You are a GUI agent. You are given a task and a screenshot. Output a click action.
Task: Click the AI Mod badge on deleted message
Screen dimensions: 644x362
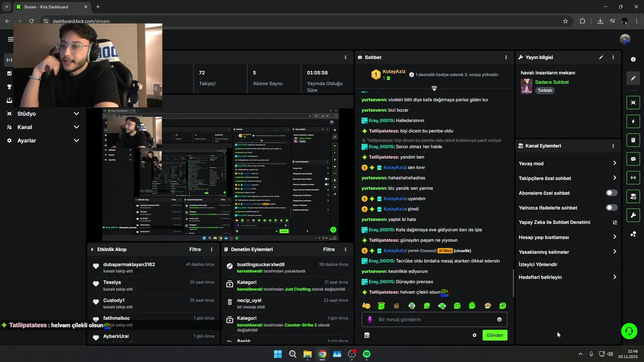(x=445, y=250)
